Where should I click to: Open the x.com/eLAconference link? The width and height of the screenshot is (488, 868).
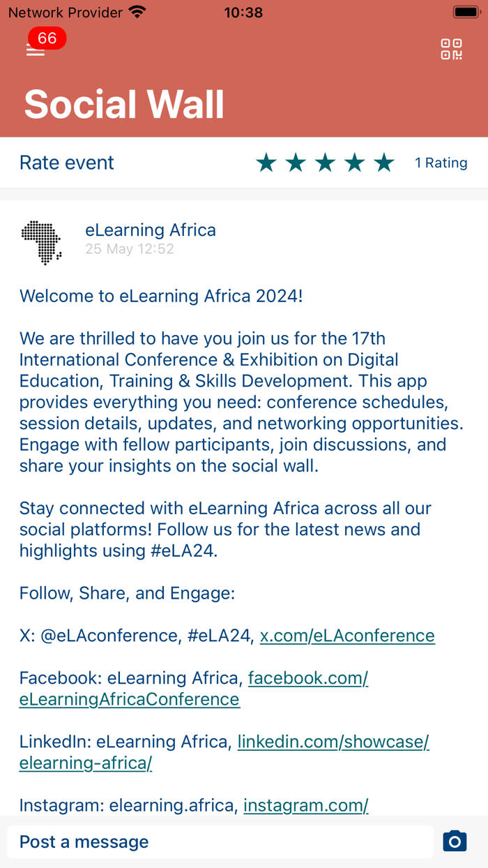click(x=347, y=636)
